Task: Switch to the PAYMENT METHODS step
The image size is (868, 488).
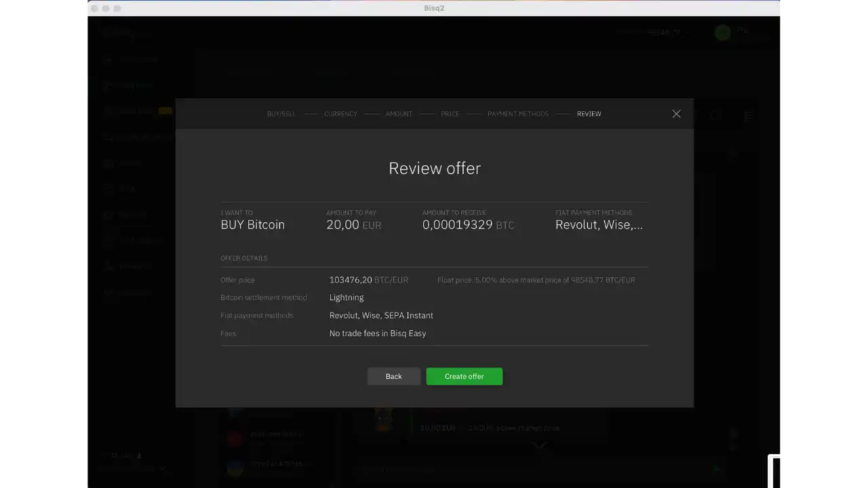Action: click(x=517, y=114)
